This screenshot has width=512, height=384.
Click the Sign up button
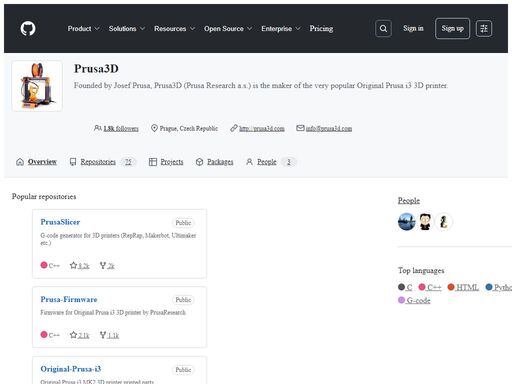[x=452, y=29]
